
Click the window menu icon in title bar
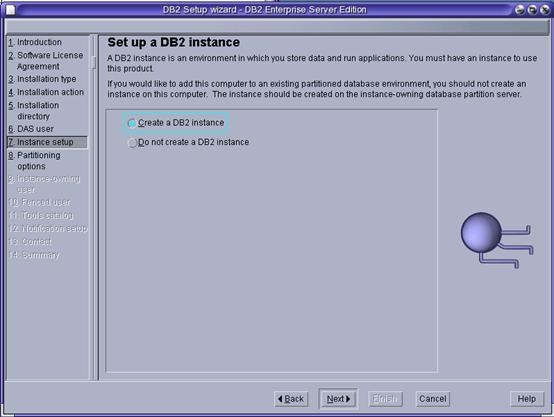click(x=11, y=10)
